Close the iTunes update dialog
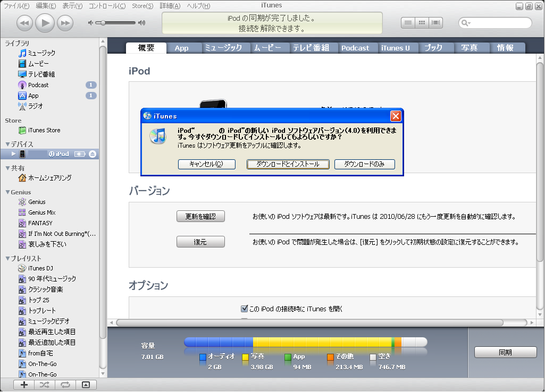This screenshot has width=545, height=392. tap(396, 116)
